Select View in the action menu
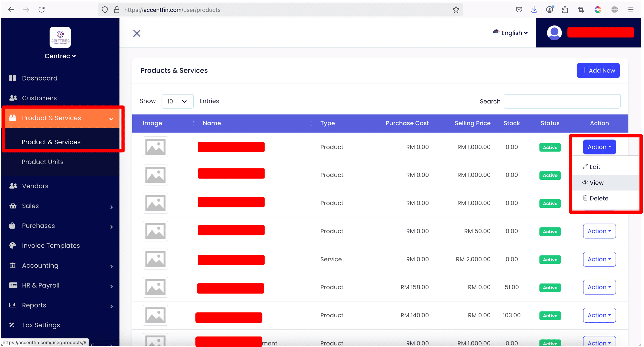The image size is (644, 347). coord(596,183)
